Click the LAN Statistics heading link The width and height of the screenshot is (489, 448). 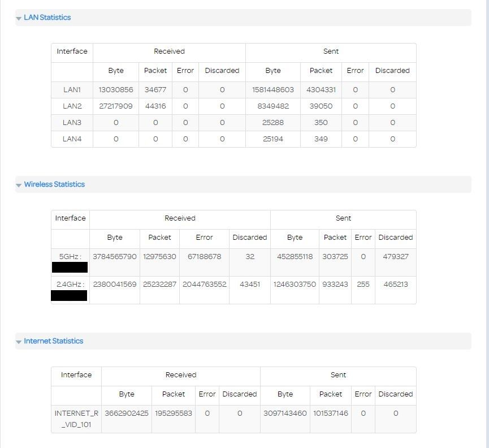point(47,18)
